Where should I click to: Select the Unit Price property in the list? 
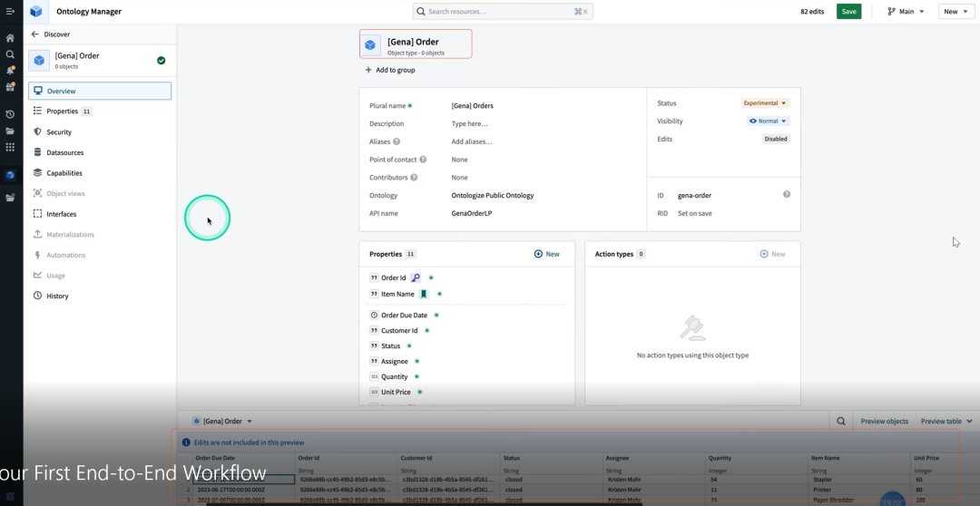pos(396,393)
